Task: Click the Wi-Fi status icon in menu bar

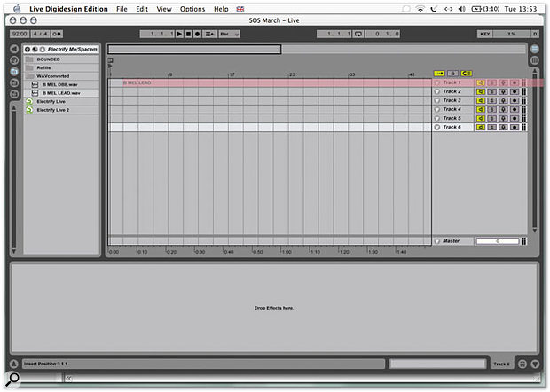Action: tap(420, 9)
